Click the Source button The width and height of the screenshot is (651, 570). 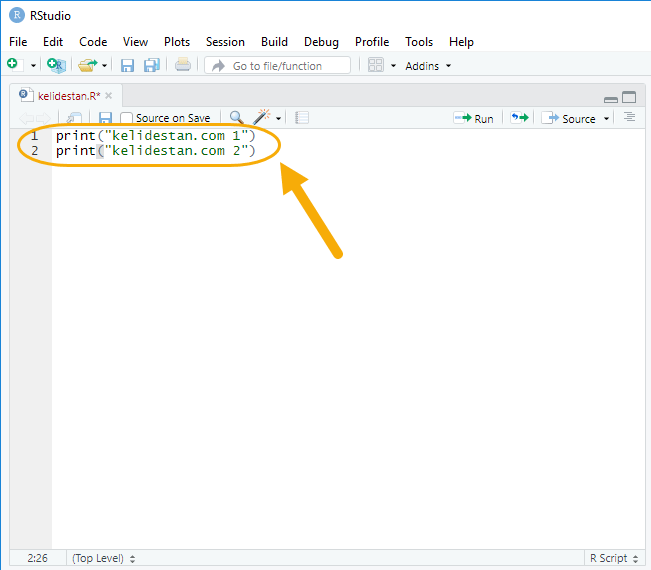coord(569,119)
